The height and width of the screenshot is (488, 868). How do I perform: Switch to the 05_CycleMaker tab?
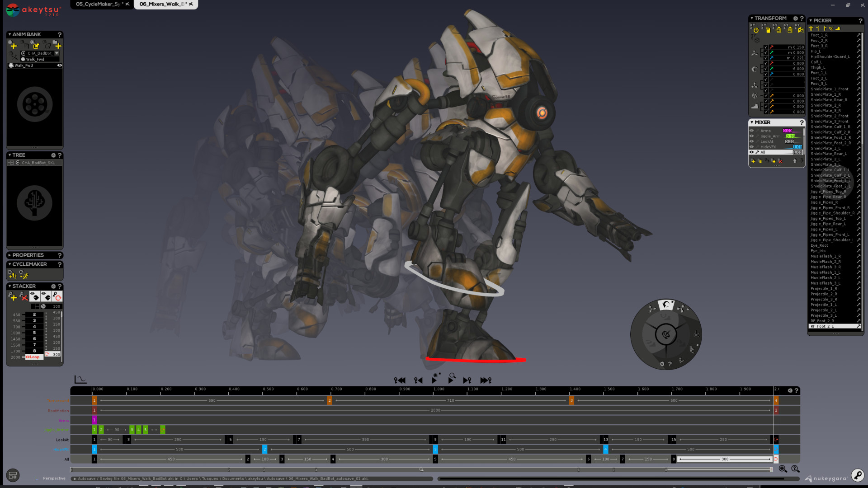tap(98, 4)
